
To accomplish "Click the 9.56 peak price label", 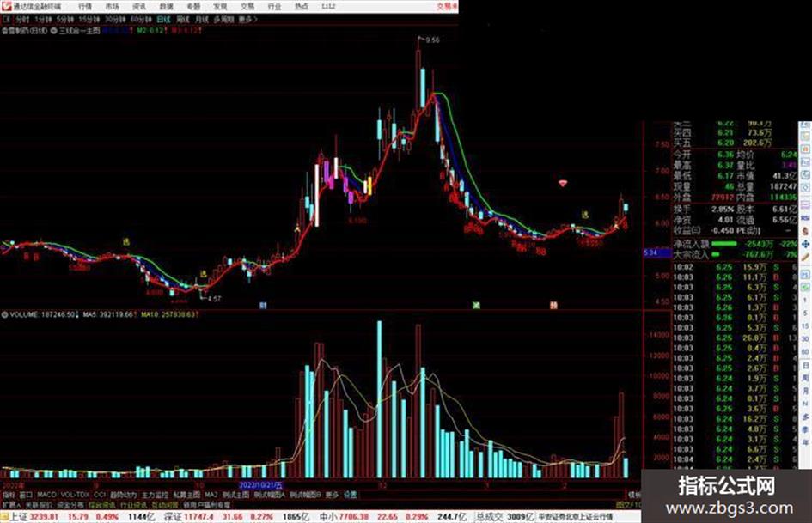I will coord(432,40).
